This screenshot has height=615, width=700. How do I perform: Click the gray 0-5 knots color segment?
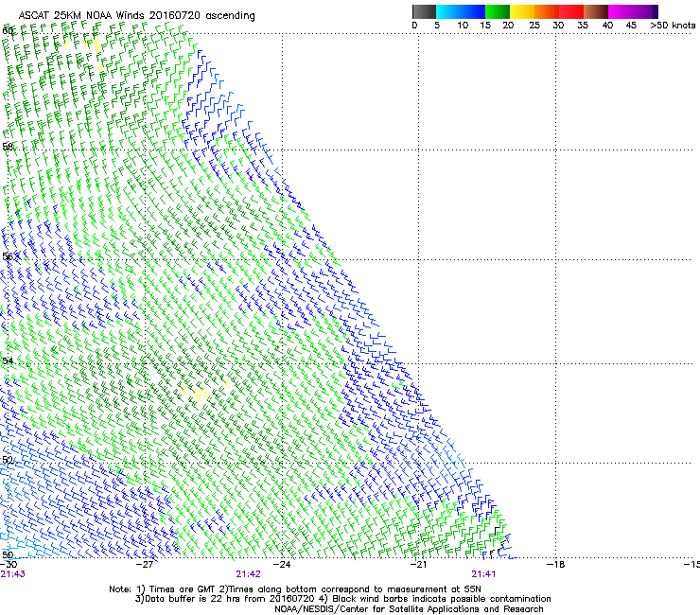(424, 11)
